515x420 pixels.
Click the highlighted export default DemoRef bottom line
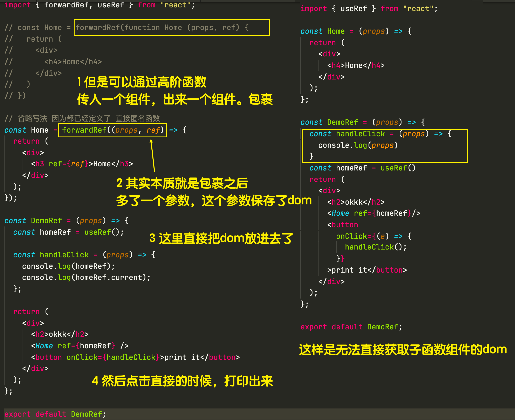click(x=55, y=414)
